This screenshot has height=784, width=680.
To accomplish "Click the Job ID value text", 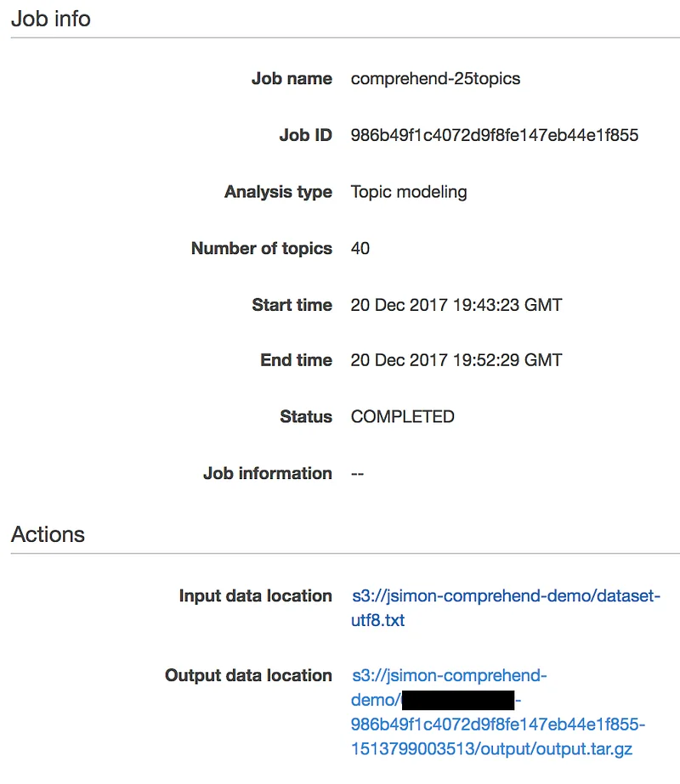I will pyautogui.click(x=495, y=135).
